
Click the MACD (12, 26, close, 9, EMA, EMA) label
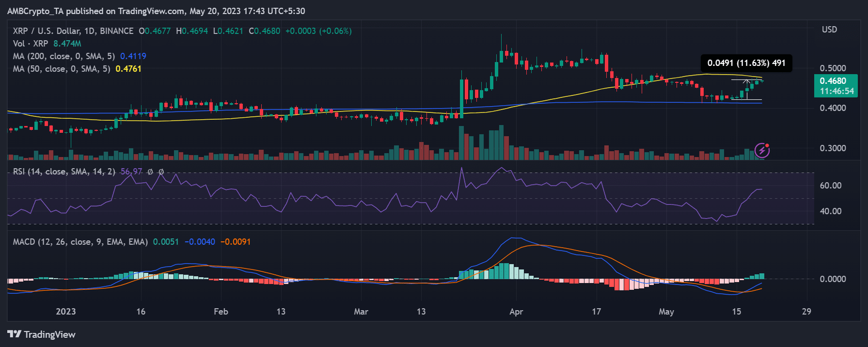[80, 241]
